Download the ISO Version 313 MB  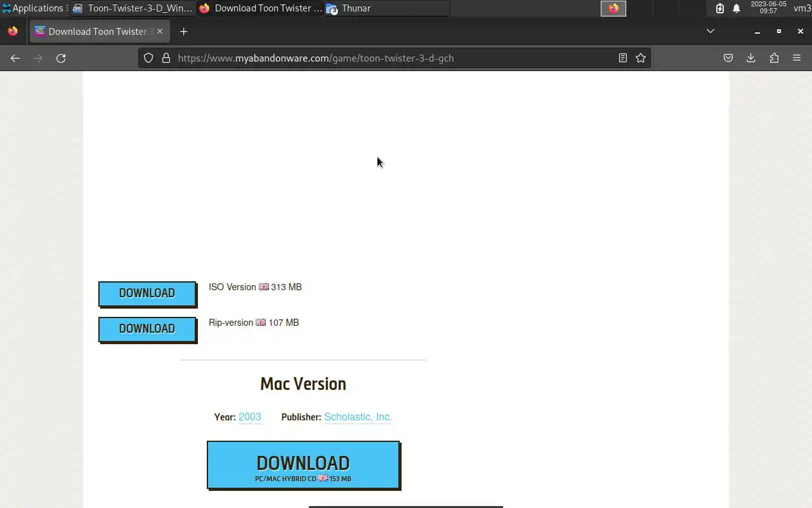pyautogui.click(x=147, y=293)
